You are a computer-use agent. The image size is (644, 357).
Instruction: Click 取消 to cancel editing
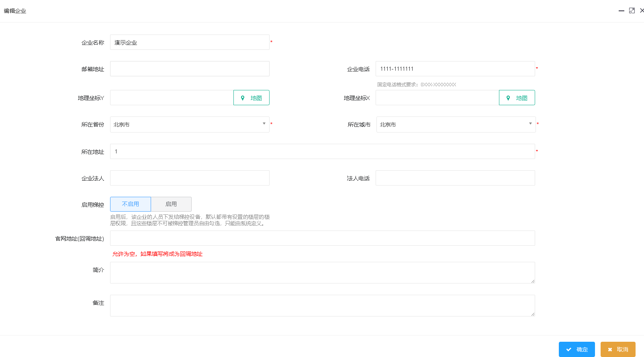(x=618, y=349)
